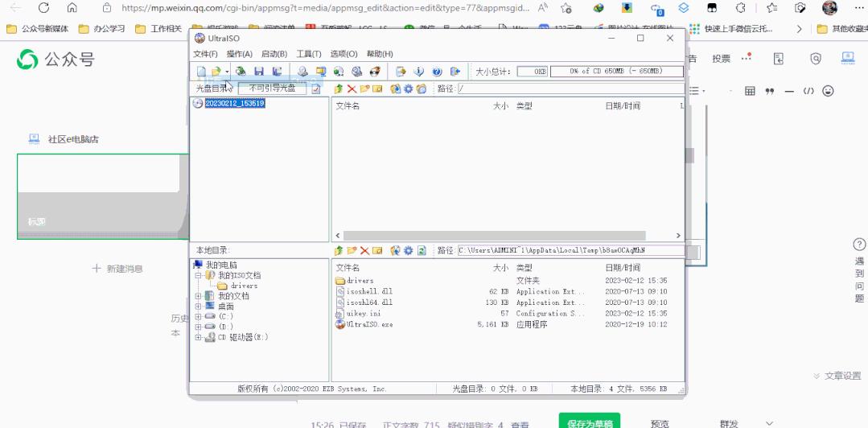
Task: Click the Add files icon in main toolbar
Action: click(x=401, y=72)
